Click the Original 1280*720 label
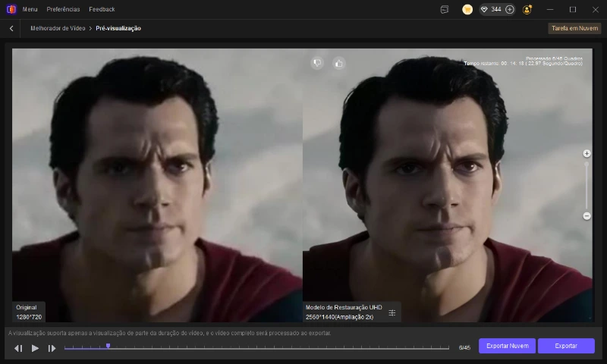 click(x=29, y=312)
